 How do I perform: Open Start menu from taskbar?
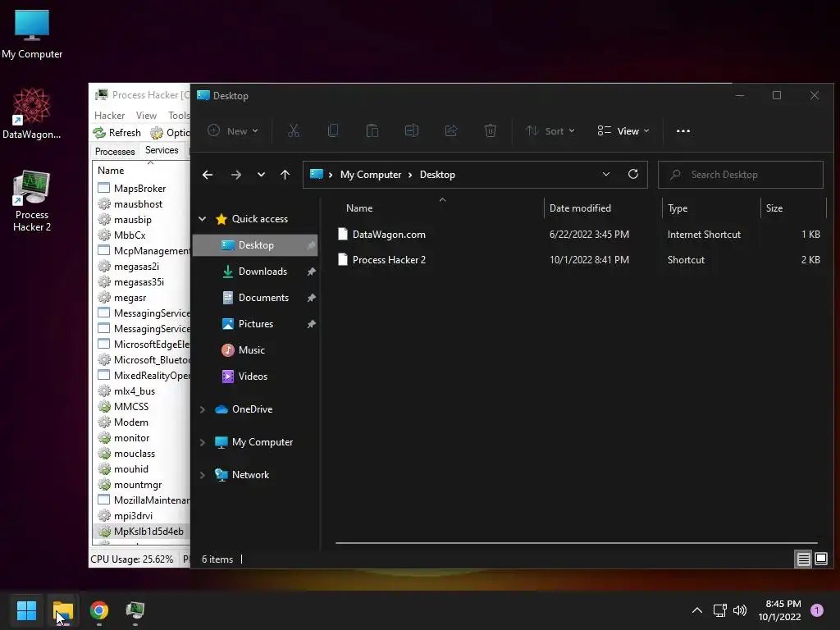click(x=26, y=610)
